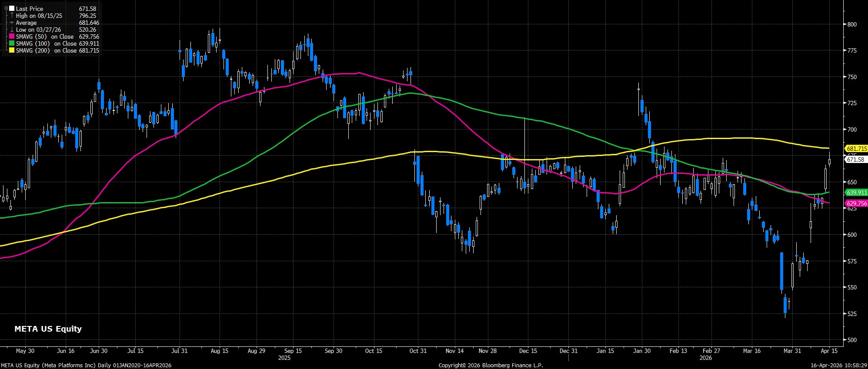Click the META US Equity chart label
868x369 pixels.
(x=48, y=329)
